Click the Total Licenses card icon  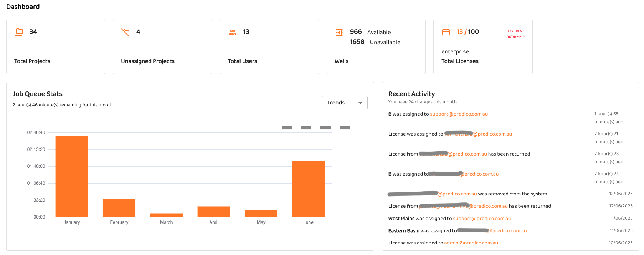[x=446, y=32]
